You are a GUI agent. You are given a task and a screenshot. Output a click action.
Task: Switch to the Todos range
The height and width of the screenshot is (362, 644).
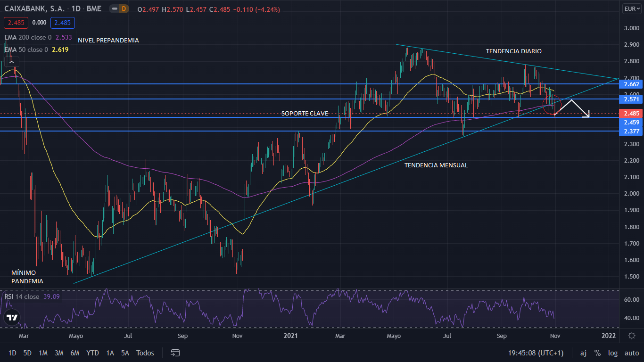coord(145,353)
